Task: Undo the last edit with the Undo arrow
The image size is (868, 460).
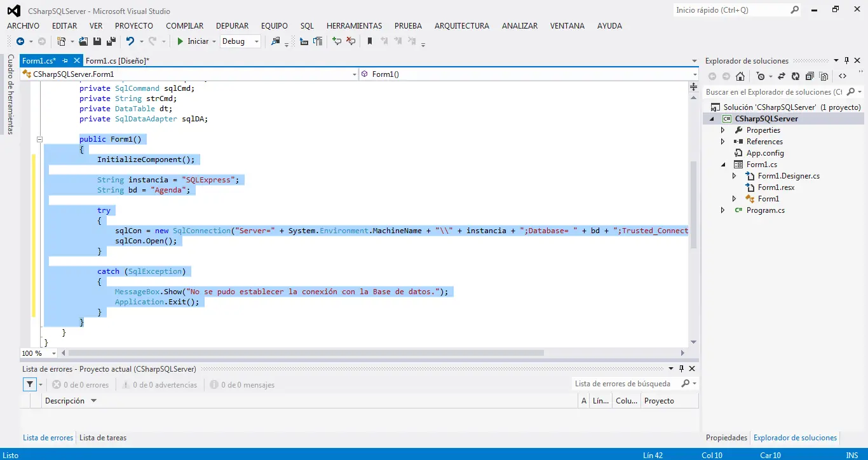Action: (130, 41)
